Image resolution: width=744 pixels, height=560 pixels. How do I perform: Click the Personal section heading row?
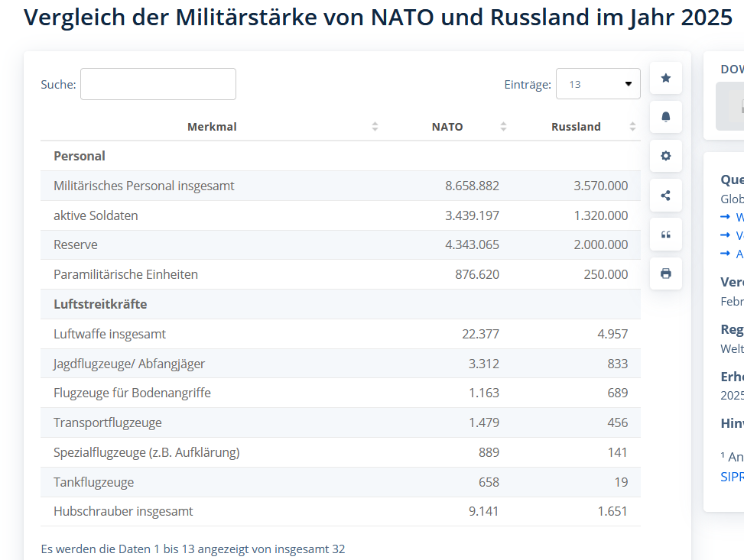pos(80,156)
